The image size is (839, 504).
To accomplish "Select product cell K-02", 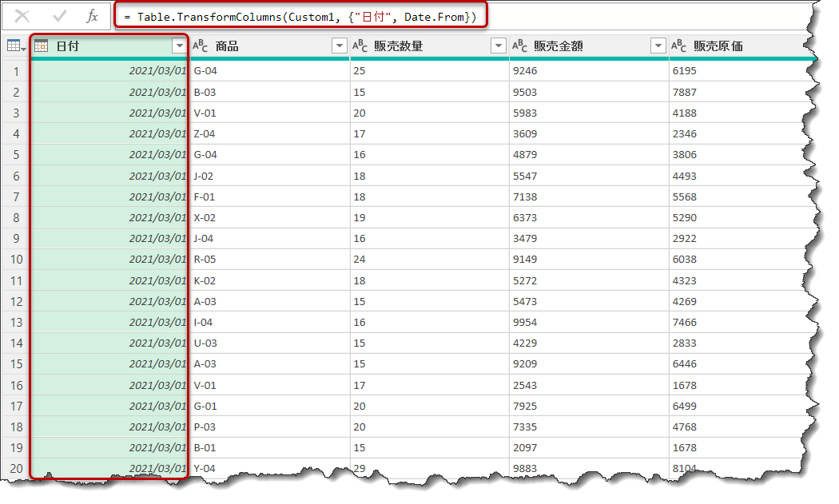I will pyautogui.click(x=269, y=281).
